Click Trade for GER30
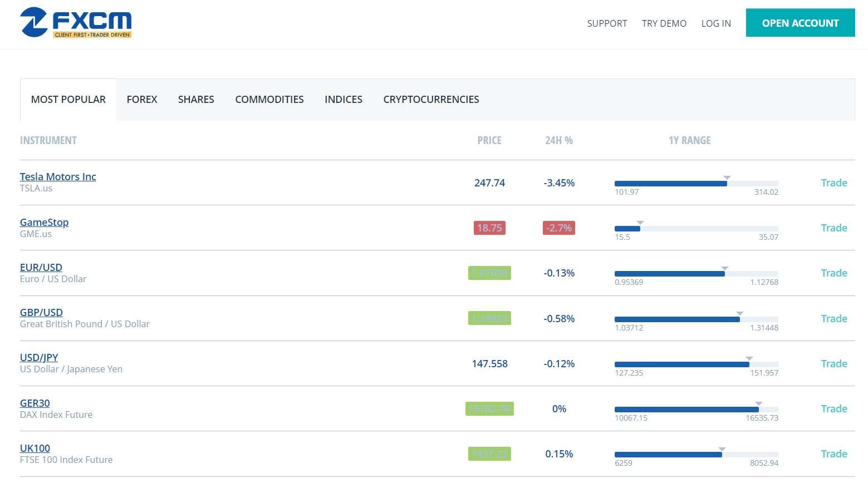The height and width of the screenshot is (483, 868). click(834, 408)
